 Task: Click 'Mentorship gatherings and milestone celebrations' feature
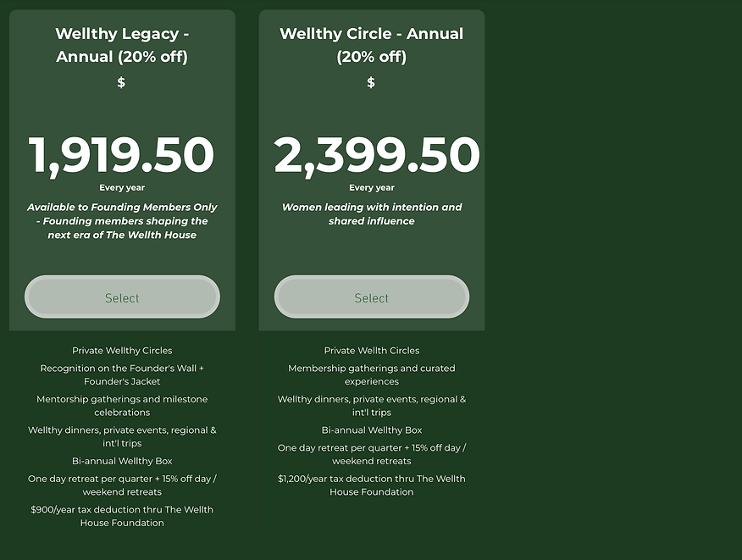click(122, 406)
